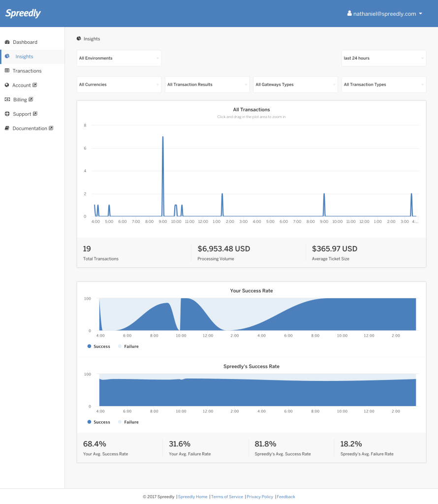Click the Account globe icon
Viewport: 438px width, 504px height.
(x=7, y=85)
